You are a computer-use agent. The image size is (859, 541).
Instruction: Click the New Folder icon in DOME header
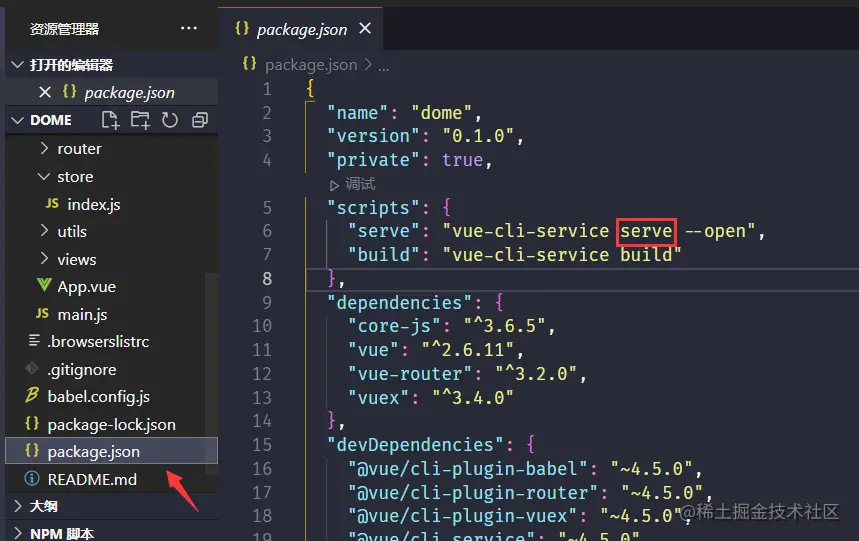(140, 120)
